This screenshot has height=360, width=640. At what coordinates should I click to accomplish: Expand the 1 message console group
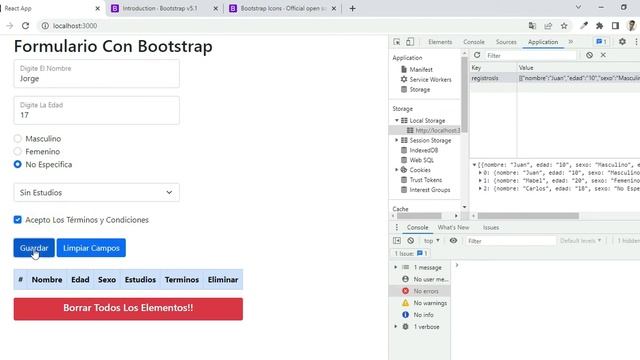[x=396, y=267]
